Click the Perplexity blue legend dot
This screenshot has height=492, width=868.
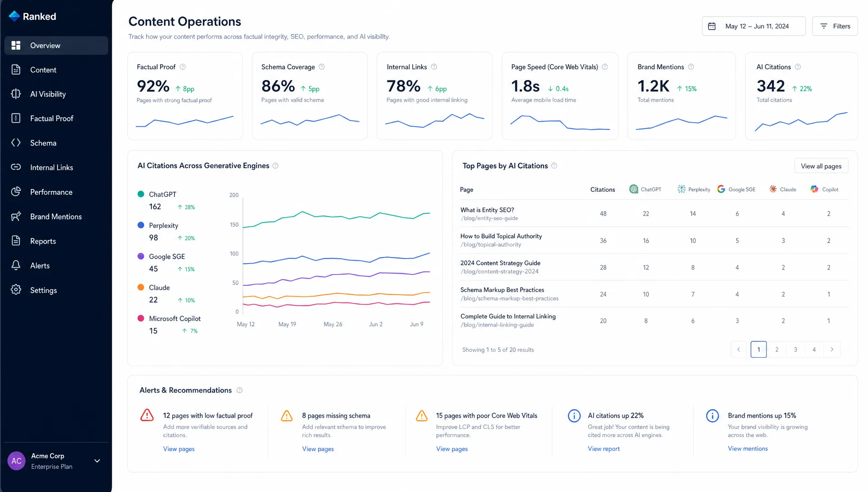click(141, 225)
